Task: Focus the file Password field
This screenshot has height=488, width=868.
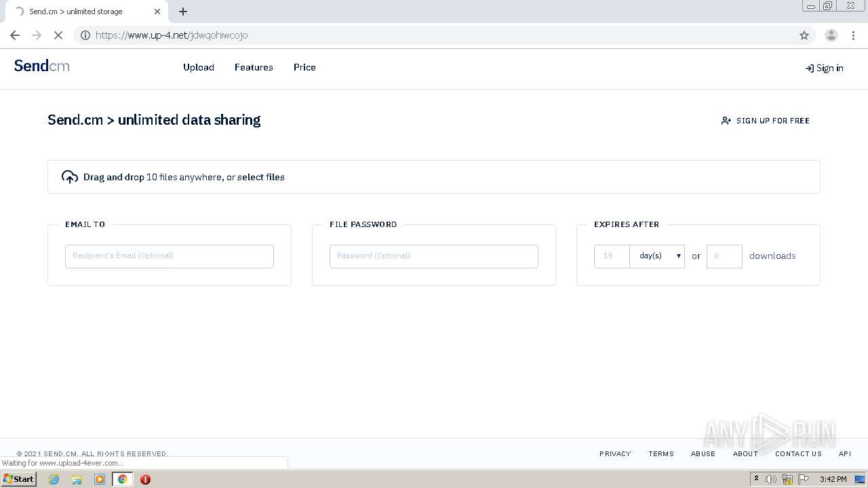Action: click(x=434, y=256)
